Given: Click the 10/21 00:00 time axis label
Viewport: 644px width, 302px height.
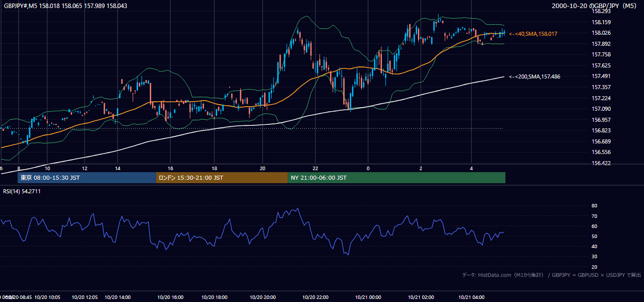Looking at the screenshot, I should pos(368,297).
